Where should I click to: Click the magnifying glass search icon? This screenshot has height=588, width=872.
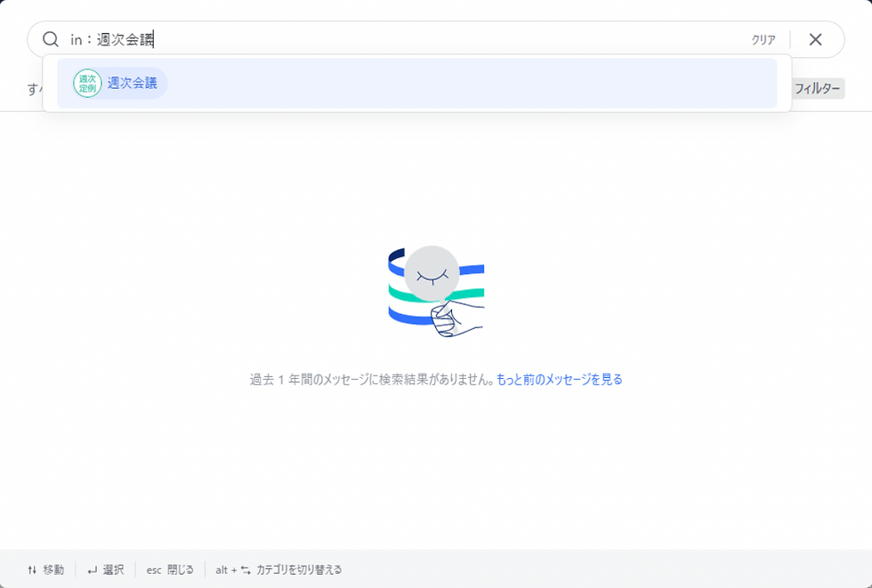click(x=51, y=39)
